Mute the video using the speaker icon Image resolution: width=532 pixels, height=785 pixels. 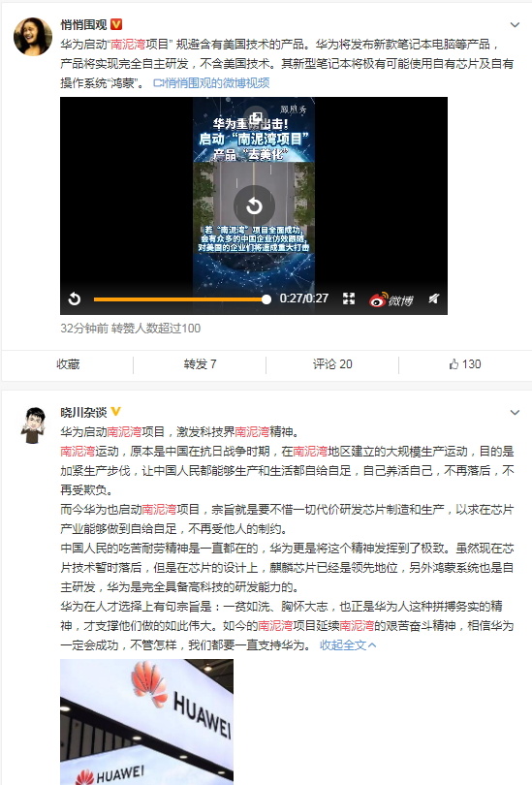pyautogui.click(x=434, y=298)
